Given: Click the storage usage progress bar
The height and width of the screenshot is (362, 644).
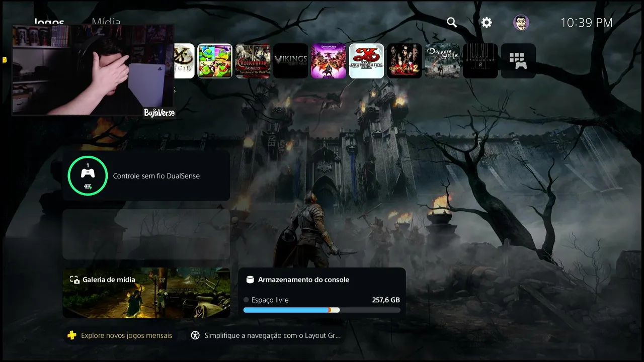Looking at the screenshot, I should click(322, 310).
